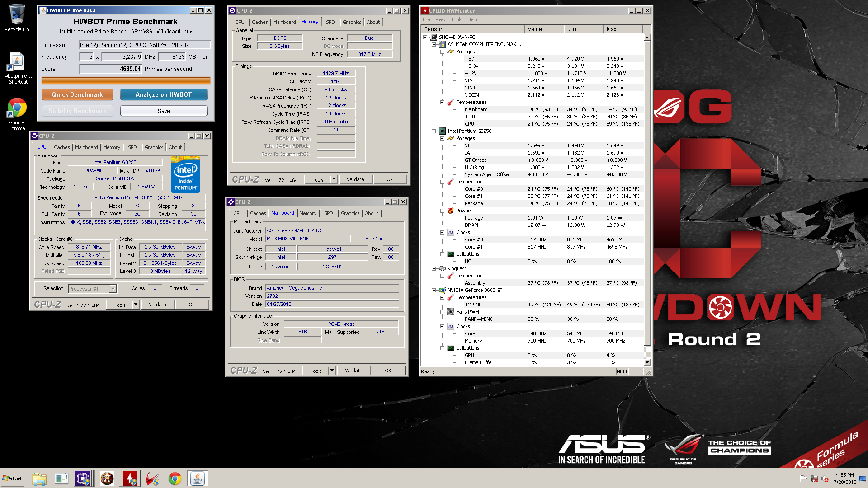
Task: Click the HWMonitor lightning icon in the taskbar
Action: click(x=130, y=479)
